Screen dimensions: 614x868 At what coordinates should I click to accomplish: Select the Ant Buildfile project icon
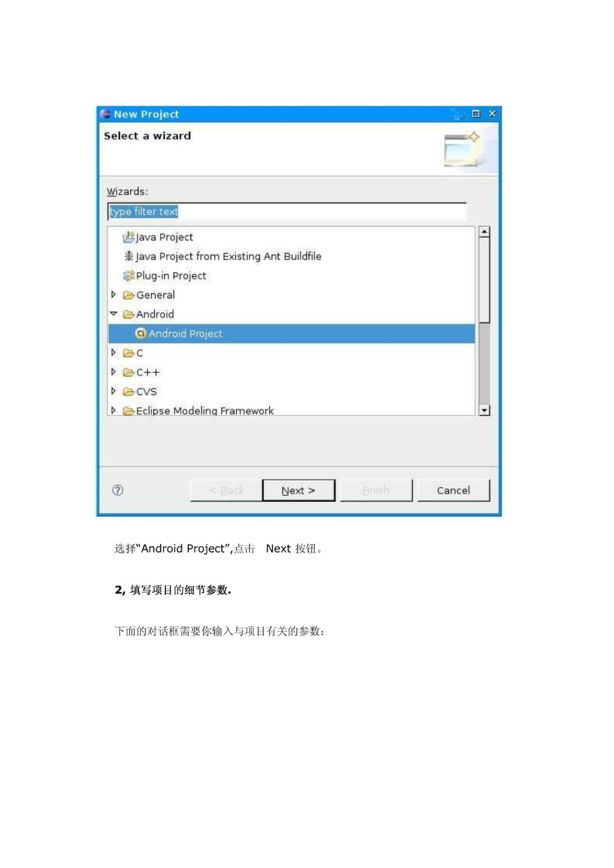tap(129, 256)
